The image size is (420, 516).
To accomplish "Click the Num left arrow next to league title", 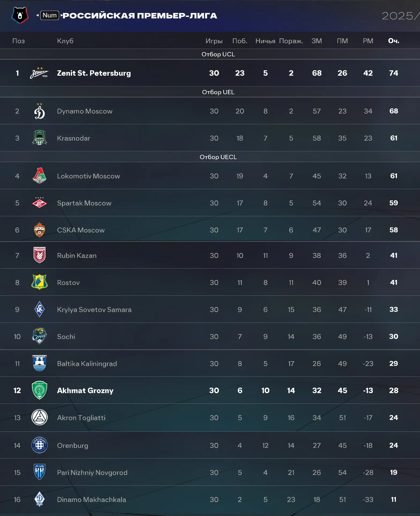I will coord(38,15).
